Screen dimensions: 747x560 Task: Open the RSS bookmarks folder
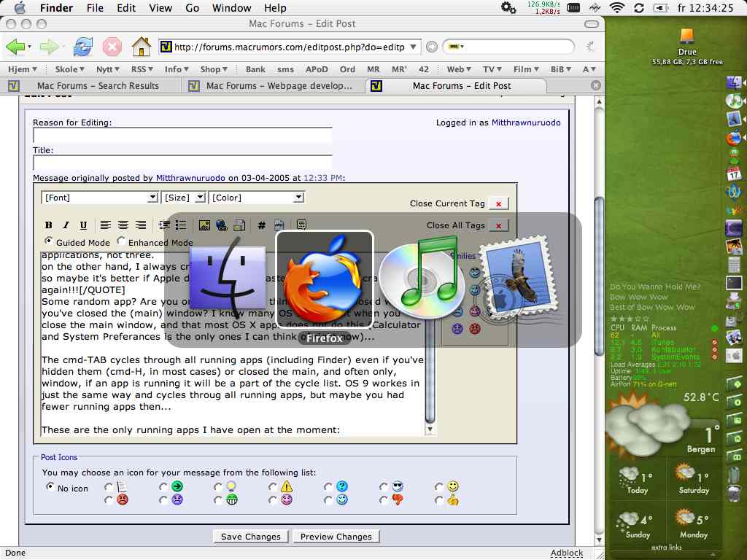[142, 69]
